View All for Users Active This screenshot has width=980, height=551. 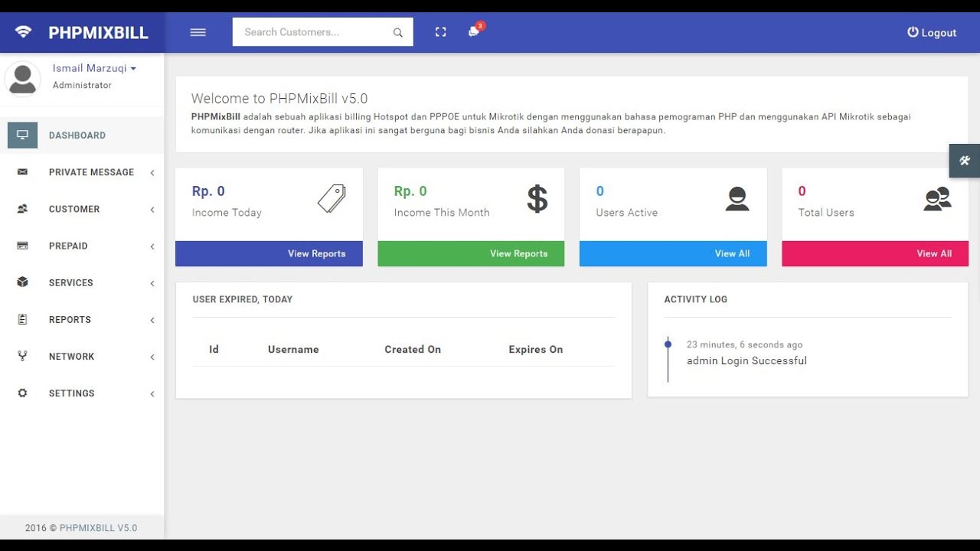[673, 253]
